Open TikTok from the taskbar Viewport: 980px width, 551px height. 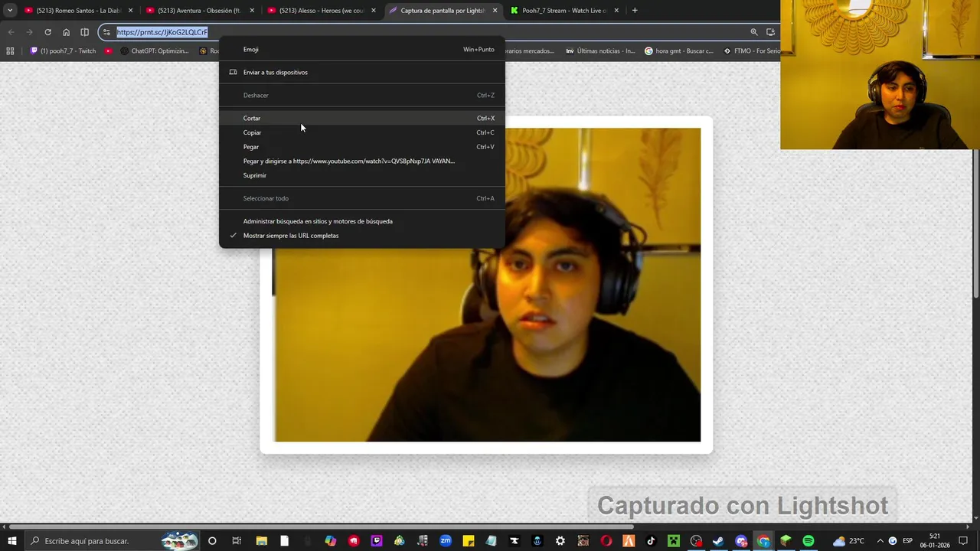pyautogui.click(x=651, y=541)
